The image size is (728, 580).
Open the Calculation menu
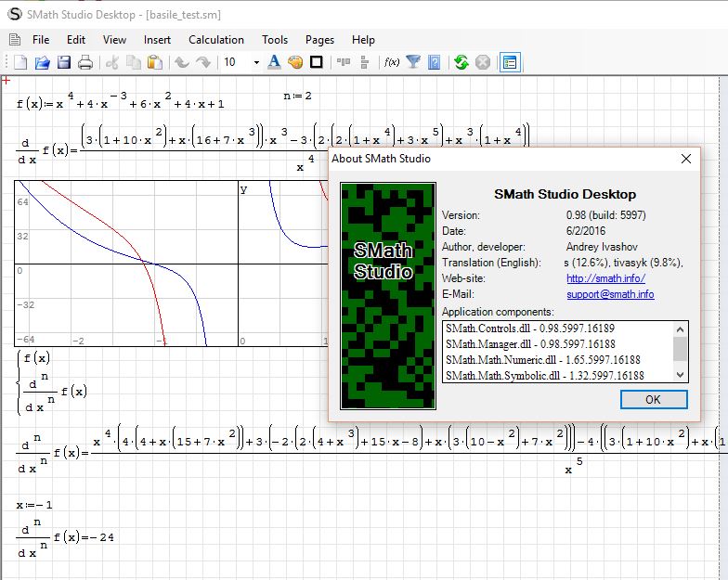216,40
